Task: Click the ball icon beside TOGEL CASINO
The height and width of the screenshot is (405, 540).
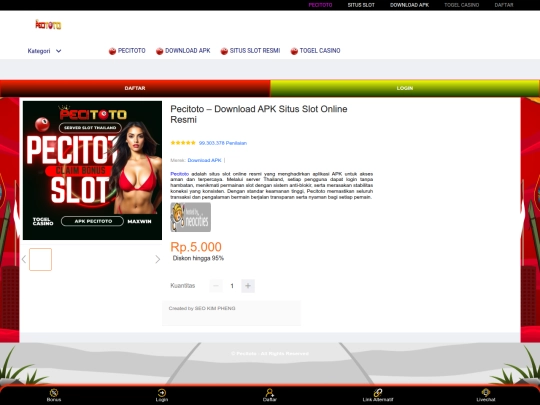Action: (x=294, y=51)
